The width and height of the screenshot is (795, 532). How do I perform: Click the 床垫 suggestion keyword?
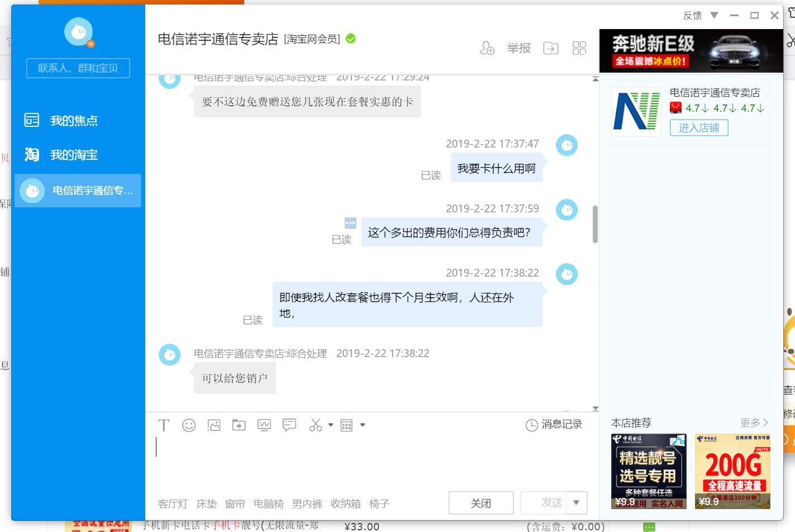(x=207, y=504)
